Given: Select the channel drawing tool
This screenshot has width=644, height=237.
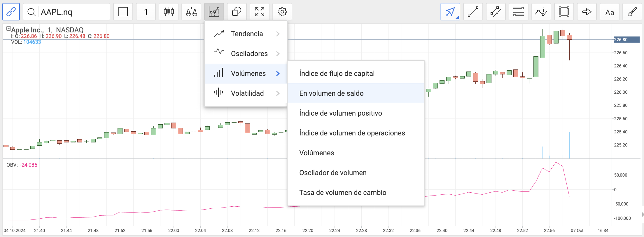Looking at the screenshot, I should 496,12.
